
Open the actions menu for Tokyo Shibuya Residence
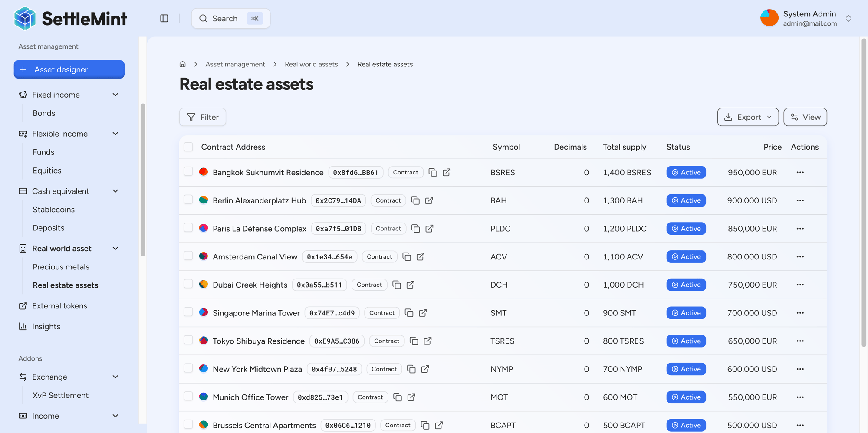800,341
